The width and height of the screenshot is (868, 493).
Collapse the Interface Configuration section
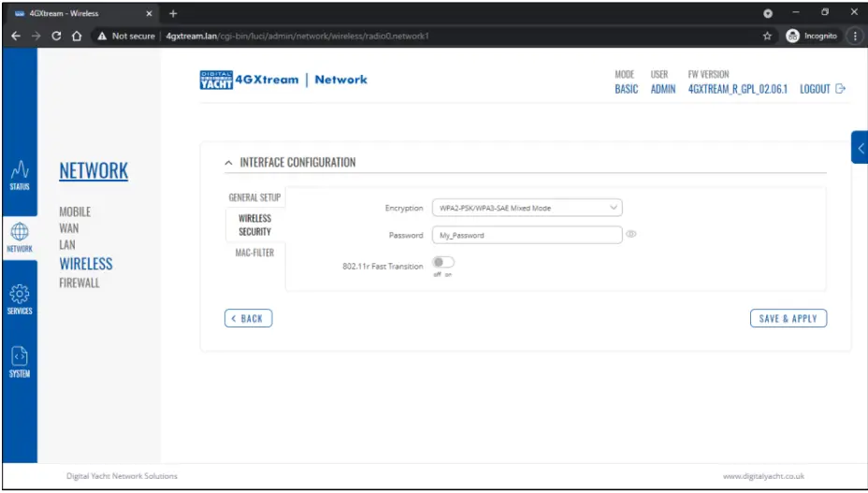(229, 163)
